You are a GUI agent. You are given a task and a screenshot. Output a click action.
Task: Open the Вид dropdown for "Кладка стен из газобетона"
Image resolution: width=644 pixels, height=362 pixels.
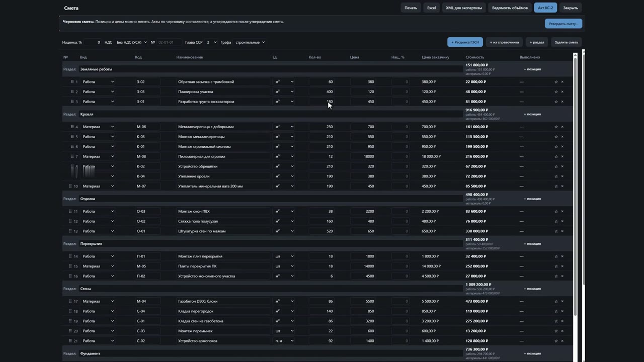(98, 321)
